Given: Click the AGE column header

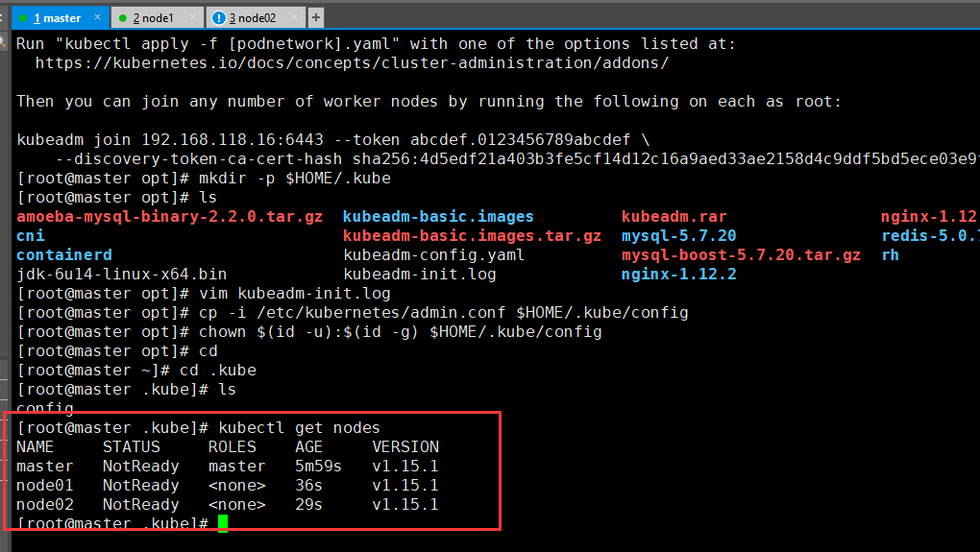Looking at the screenshot, I should pyautogui.click(x=308, y=447).
